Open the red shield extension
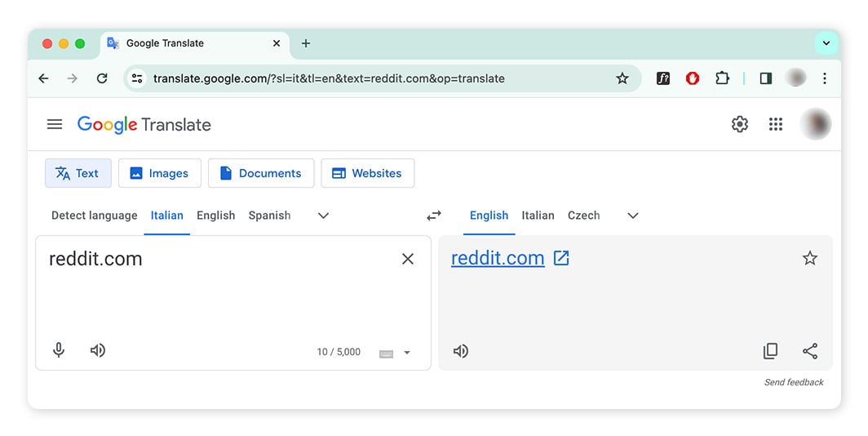 pos(693,78)
